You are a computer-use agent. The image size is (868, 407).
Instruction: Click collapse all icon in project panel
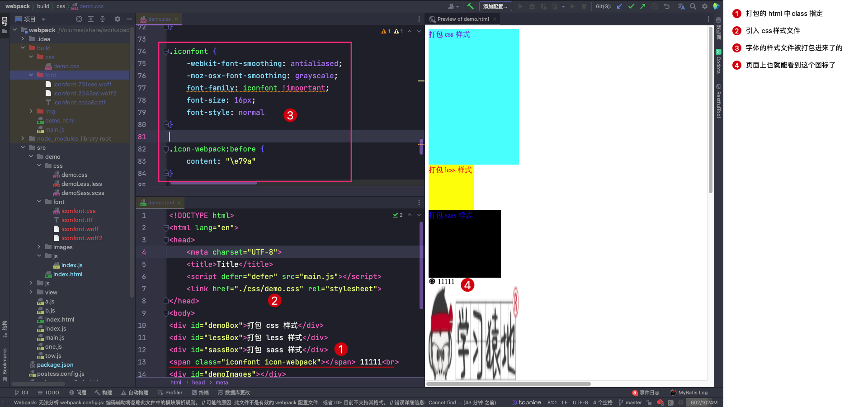103,19
